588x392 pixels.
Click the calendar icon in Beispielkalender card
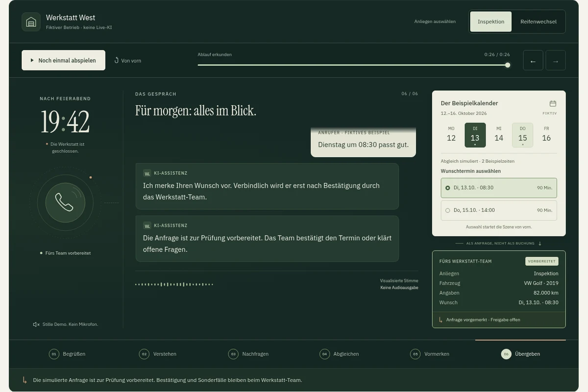553,103
